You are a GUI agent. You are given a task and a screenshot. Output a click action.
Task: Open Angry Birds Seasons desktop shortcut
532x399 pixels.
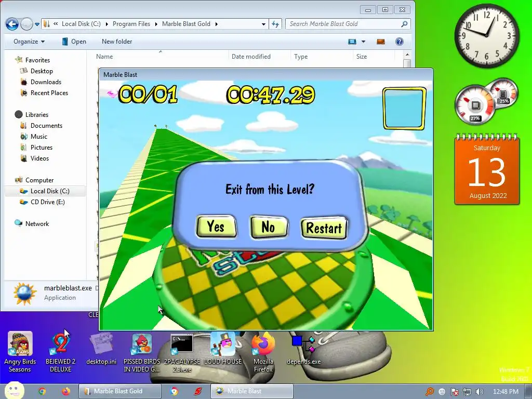[20, 352]
